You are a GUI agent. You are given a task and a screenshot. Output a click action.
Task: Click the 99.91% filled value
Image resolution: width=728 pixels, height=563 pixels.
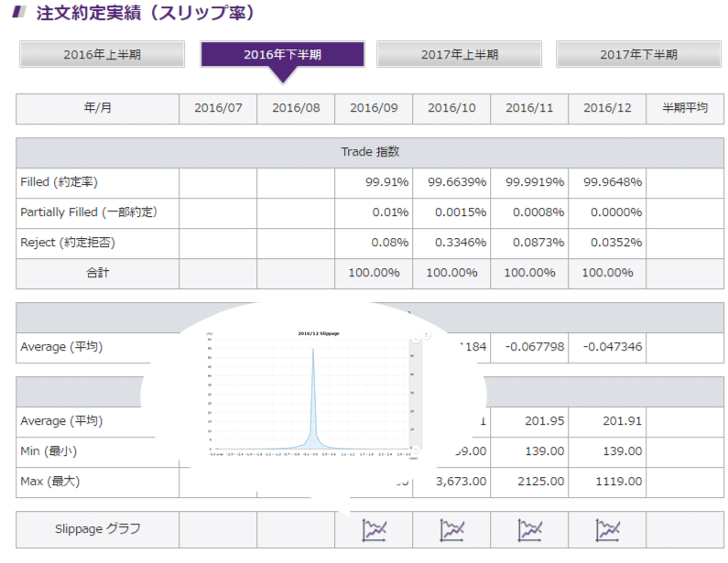[x=386, y=182]
